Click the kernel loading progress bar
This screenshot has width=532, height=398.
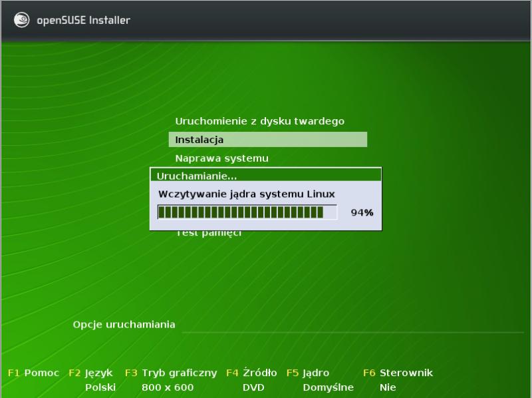click(x=247, y=212)
